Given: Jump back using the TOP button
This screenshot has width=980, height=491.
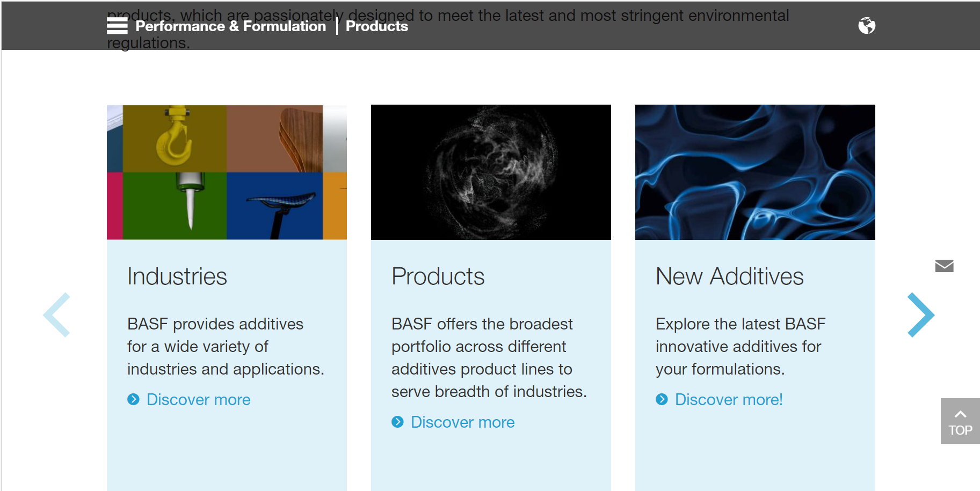Looking at the screenshot, I should (x=960, y=421).
